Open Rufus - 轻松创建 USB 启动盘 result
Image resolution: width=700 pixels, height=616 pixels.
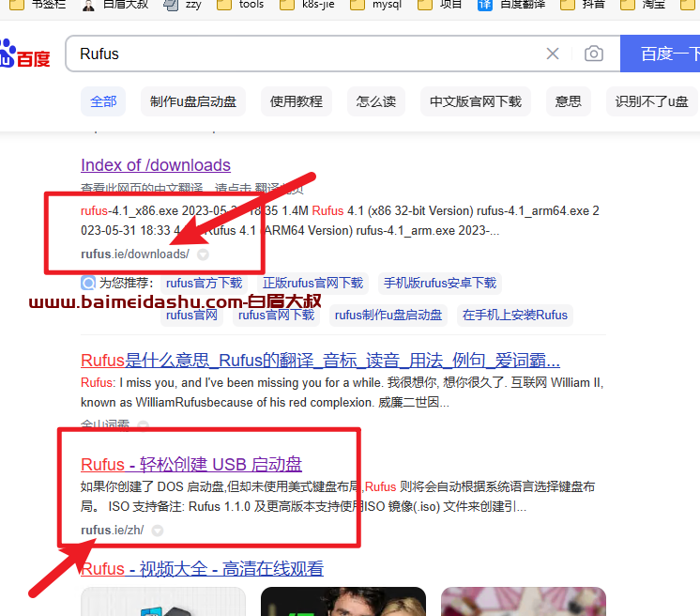191,465
